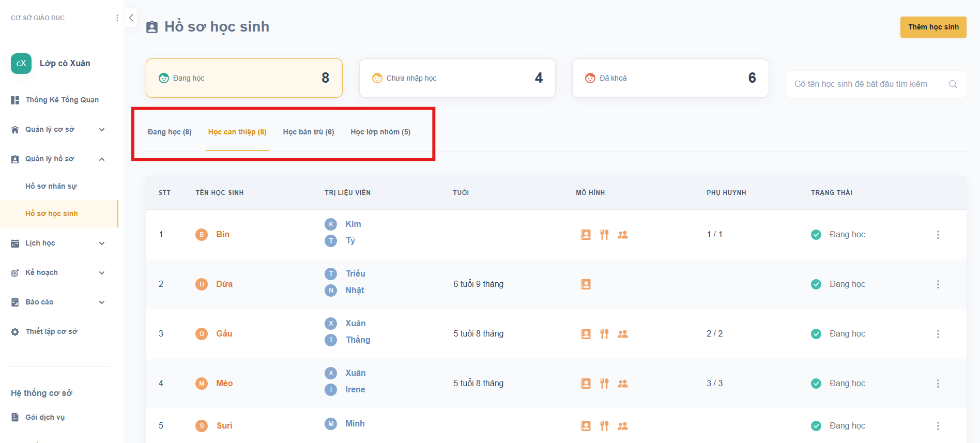Screen dimensions: 980x443
Task: Select the Đang học (8) tab
Action: [x=170, y=132]
